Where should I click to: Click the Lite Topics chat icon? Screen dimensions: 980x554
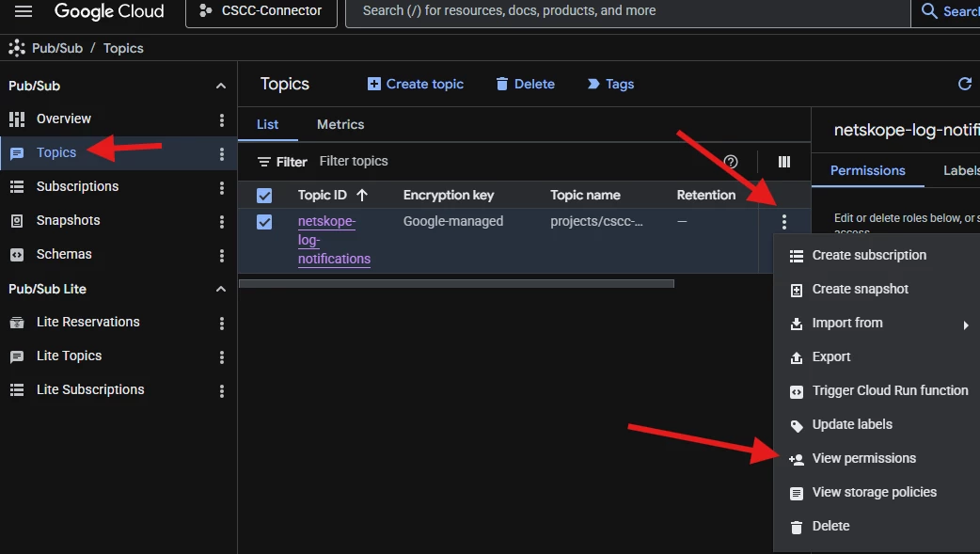17,356
